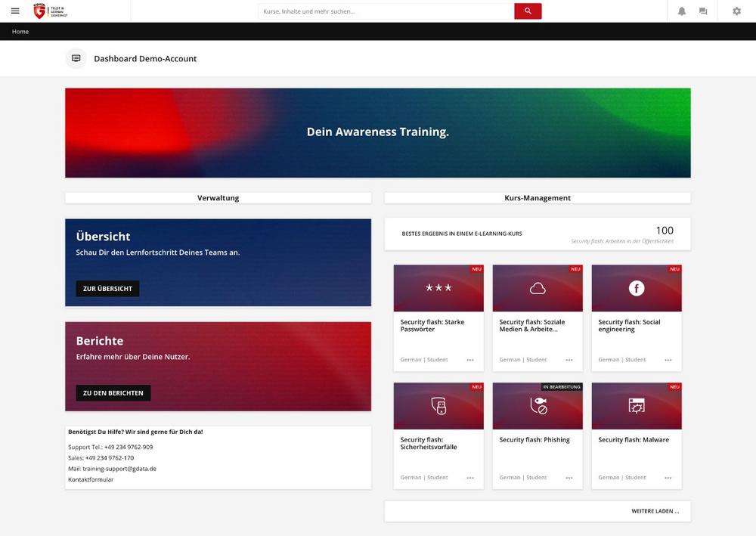756x536 pixels.
Task: Click the red search magnifier button
Action: (x=528, y=11)
